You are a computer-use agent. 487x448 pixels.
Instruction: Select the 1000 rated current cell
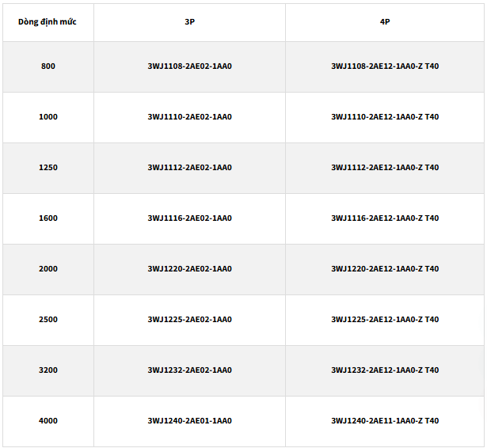pyautogui.click(x=48, y=117)
